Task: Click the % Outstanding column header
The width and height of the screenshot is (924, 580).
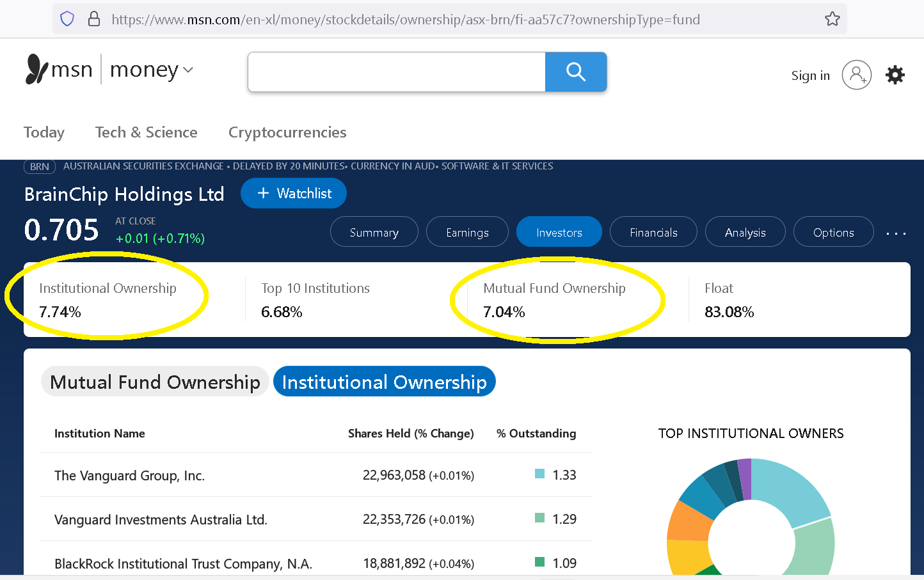Action: 536,434
